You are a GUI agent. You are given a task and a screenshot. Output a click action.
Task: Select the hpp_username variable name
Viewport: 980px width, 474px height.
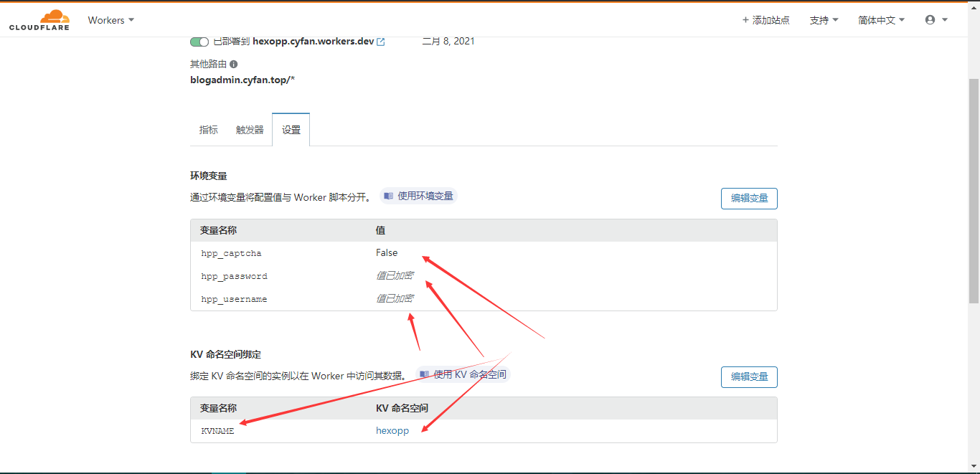[x=234, y=299]
